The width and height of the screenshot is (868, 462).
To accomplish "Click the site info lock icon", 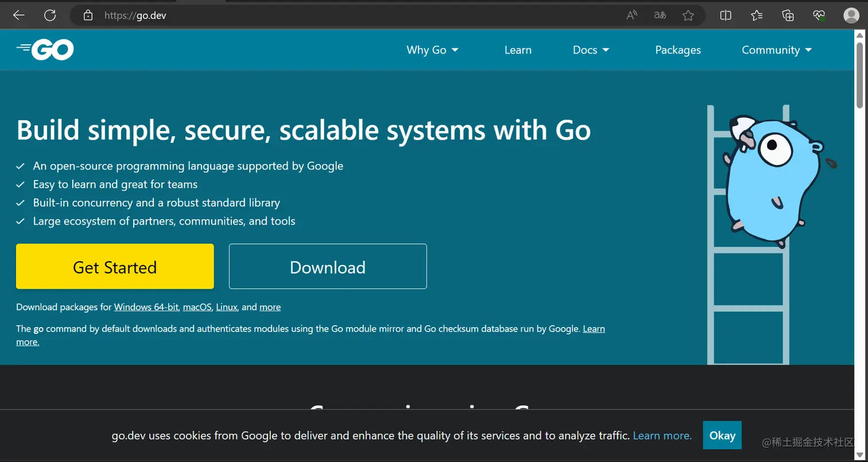I will point(88,16).
